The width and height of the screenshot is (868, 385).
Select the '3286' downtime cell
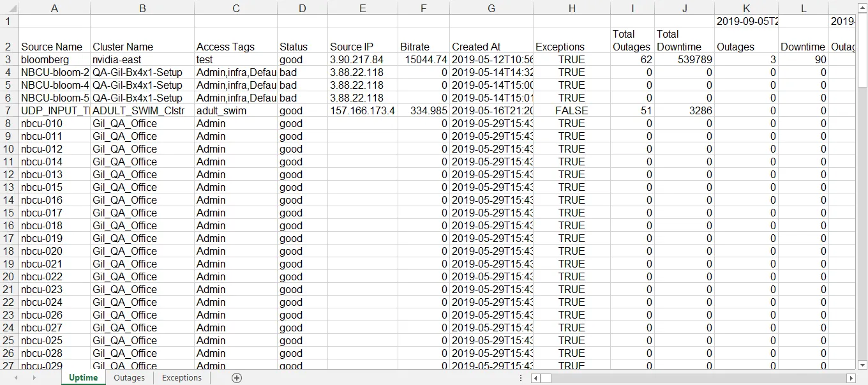tap(685, 110)
